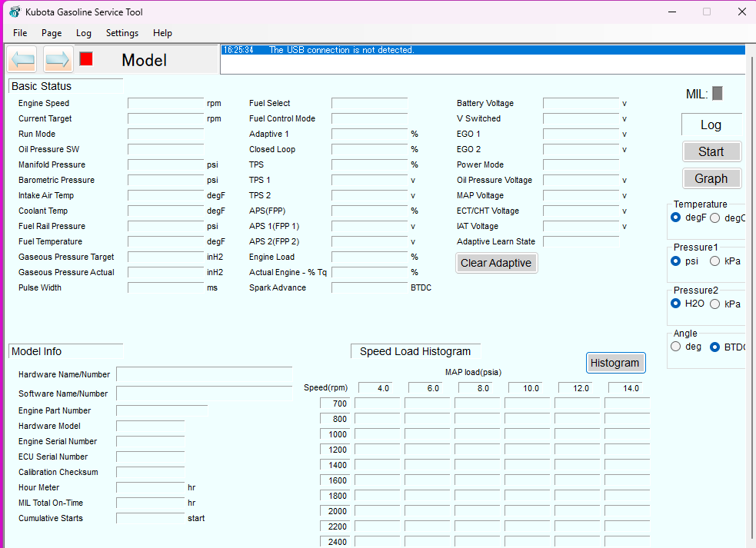The height and width of the screenshot is (548, 756).
Task: Click the TPS 1 voltage field
Action: [x=369, y=181]
